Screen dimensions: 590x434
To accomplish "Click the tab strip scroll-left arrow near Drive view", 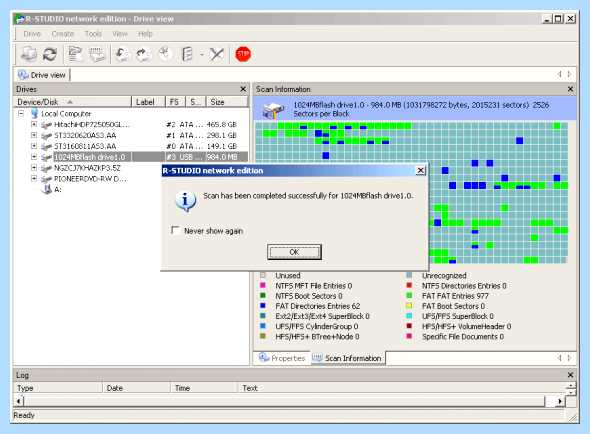I will 560,74.
